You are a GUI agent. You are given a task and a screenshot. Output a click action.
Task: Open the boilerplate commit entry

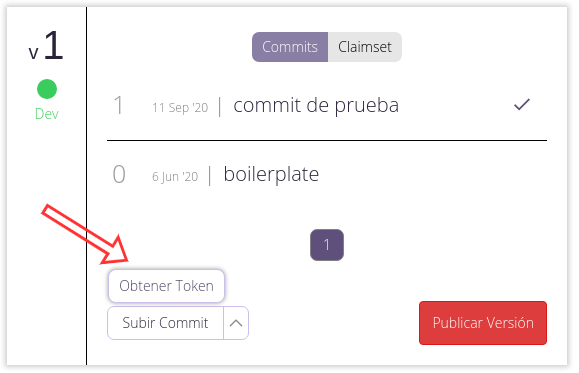(x=271, y=174)
